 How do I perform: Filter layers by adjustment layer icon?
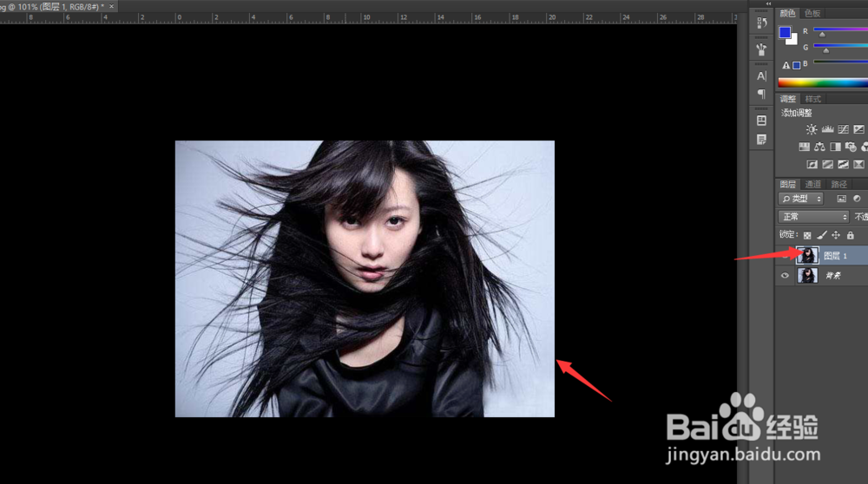coord(857,199)
